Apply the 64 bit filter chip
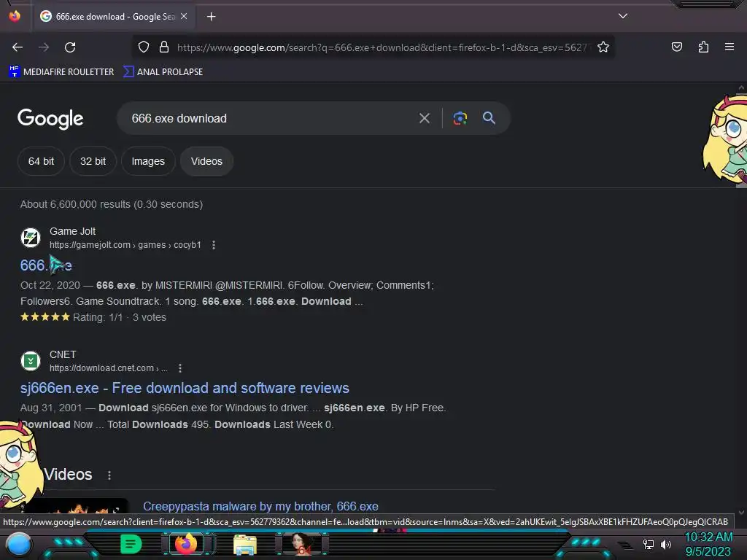 pyautogui.click(x=41, y=161)
